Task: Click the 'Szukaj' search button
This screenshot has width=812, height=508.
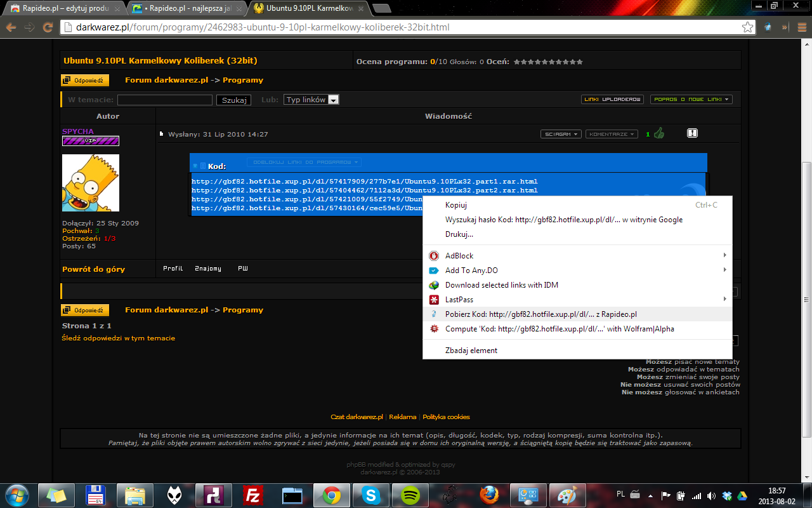Action: [x=233, y=100]
